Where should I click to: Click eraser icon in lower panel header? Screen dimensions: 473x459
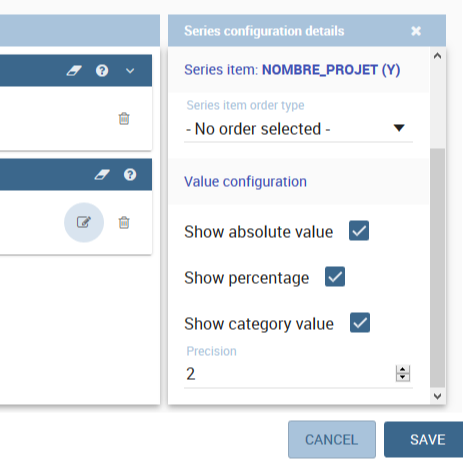coord(102,175)
